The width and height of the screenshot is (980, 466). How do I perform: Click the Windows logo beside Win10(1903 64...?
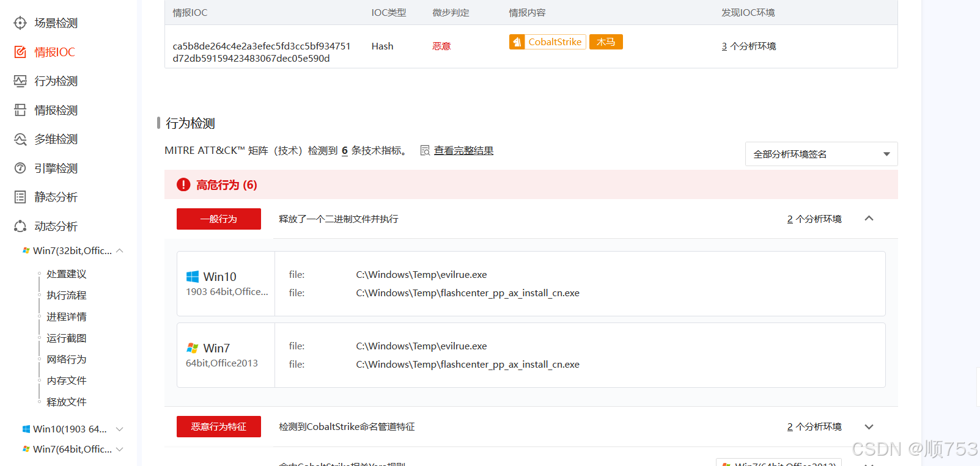tap(26, 429)
